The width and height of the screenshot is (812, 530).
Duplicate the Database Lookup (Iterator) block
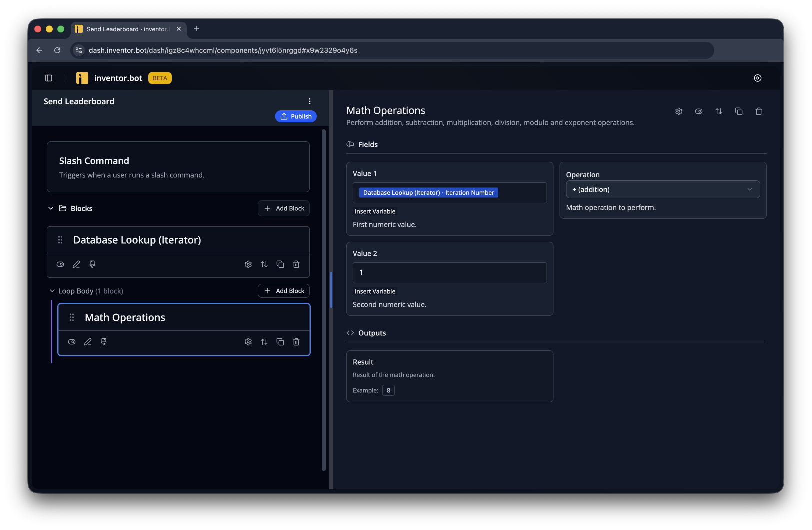(280, 264)
